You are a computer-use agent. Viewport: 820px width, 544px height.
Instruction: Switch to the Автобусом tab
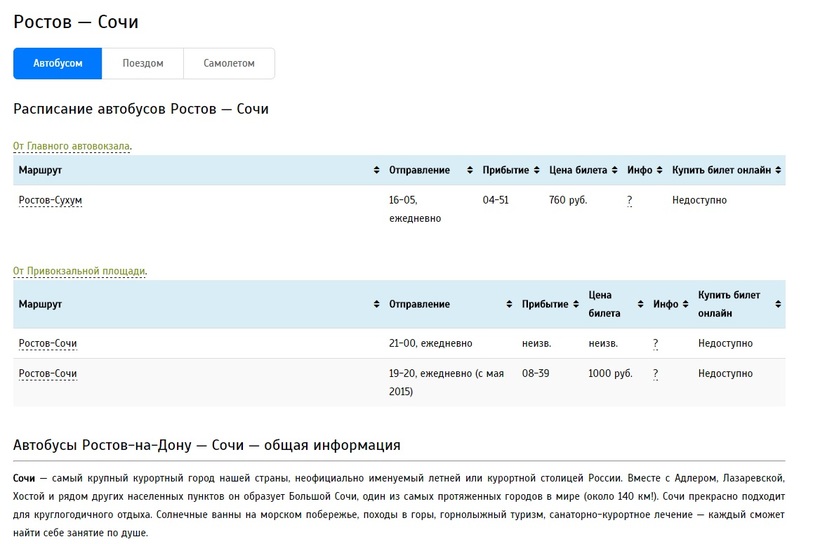(x=57, y=63)
